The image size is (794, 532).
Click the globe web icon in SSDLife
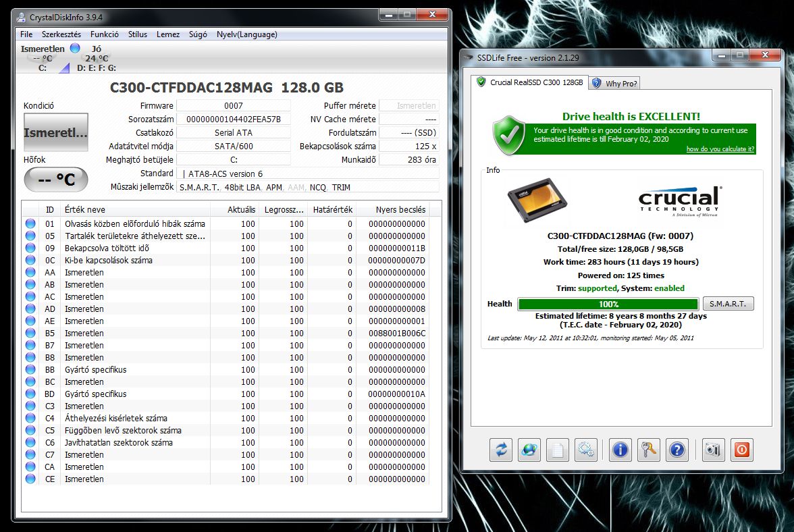pos(529,450)
